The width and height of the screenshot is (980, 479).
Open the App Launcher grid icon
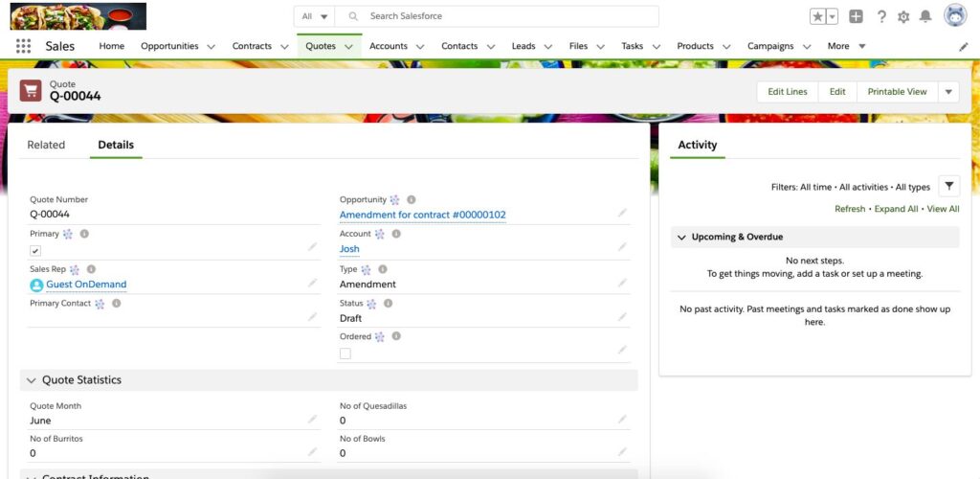point(23,46)
